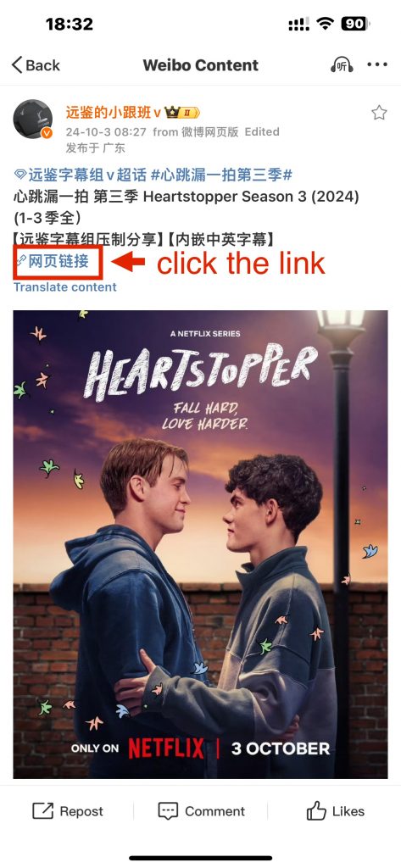Open the 远鉴字幕组v超话 super topic link

click(x=81, y=175)
